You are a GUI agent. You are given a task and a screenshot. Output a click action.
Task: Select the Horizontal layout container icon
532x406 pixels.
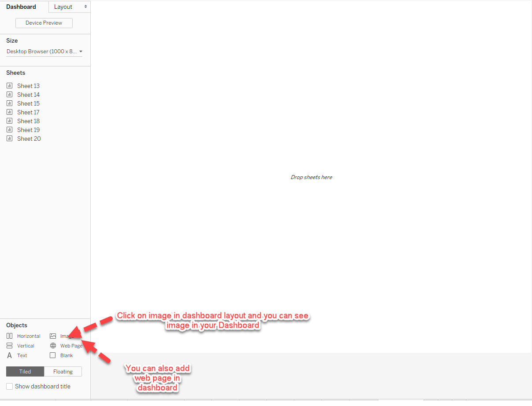point(9,336)
